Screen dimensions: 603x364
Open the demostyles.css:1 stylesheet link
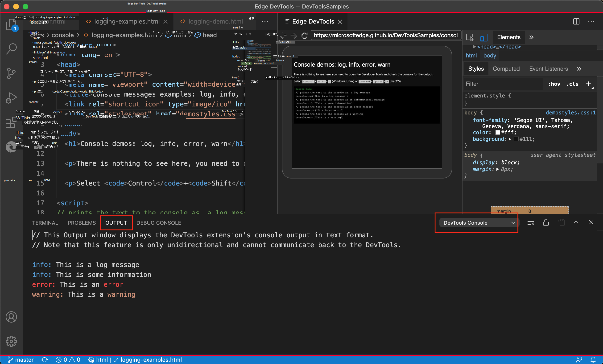click(x=571, y=113)
